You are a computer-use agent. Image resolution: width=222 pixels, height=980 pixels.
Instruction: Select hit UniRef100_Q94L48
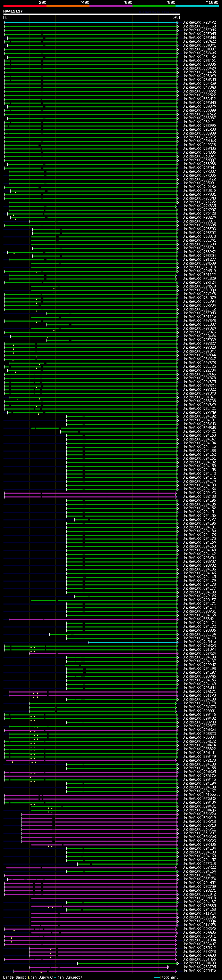click(x=199, y=550)
